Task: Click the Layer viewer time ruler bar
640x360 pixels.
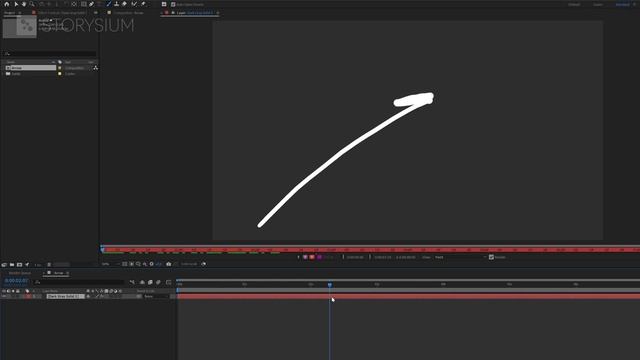Action: (x=371, y=249)
